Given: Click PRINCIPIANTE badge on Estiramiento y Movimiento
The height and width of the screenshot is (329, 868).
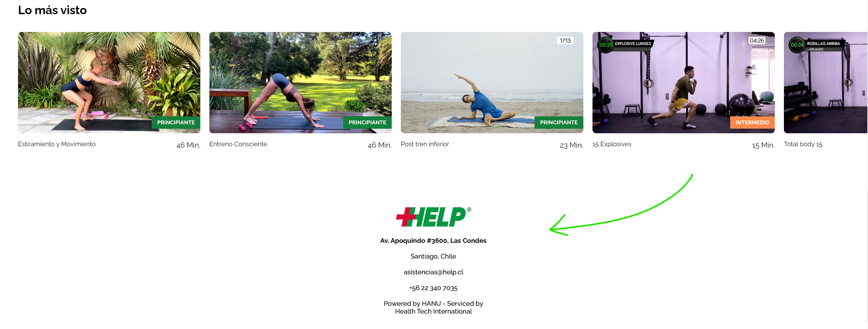Looking at the screenshot, I should click(175, 123).
